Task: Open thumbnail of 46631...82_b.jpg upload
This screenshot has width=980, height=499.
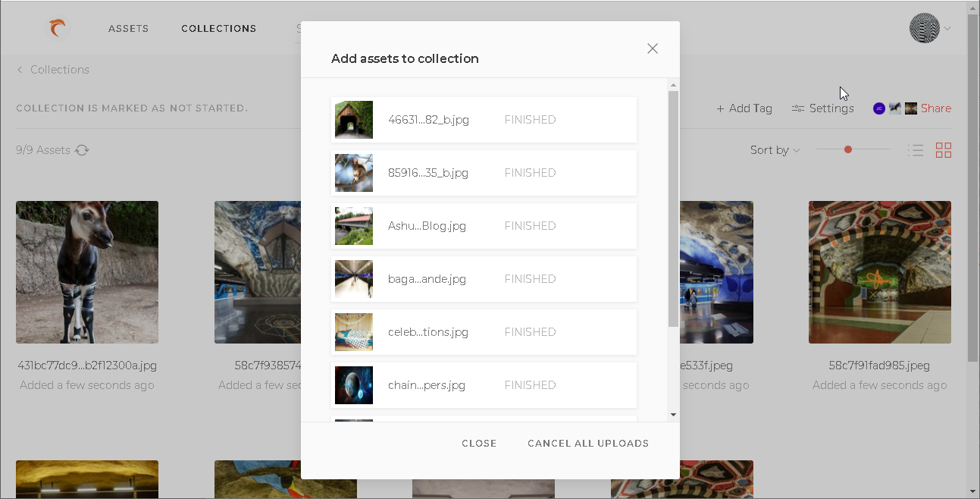Action: [x=354, y=120]
